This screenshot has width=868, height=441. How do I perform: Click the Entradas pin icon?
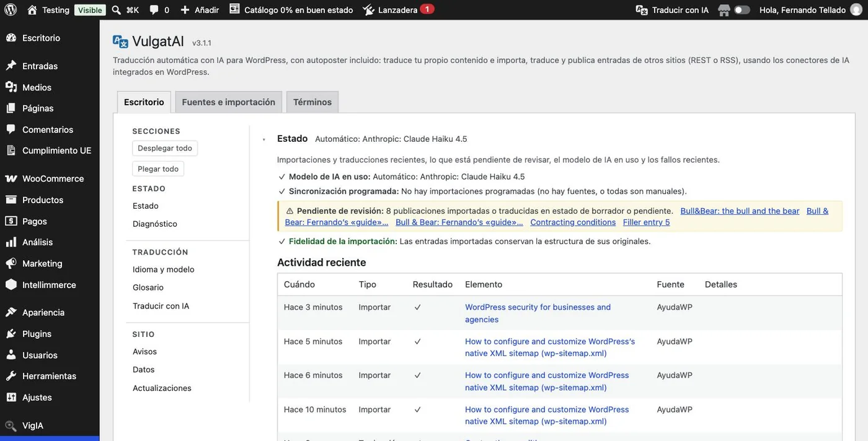tap(11, 66)
